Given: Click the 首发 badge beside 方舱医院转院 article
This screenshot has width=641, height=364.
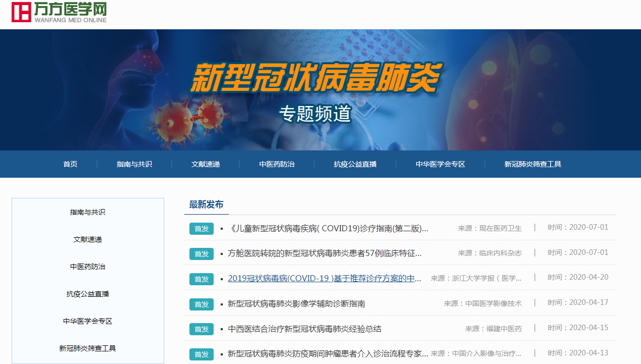Looking at the screenshot, I should tap(202, 254).
